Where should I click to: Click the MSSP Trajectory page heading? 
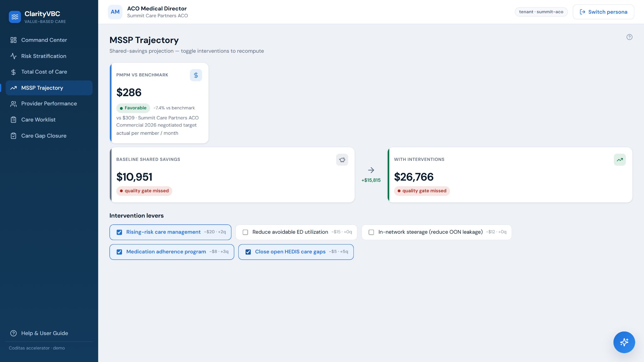144,40
